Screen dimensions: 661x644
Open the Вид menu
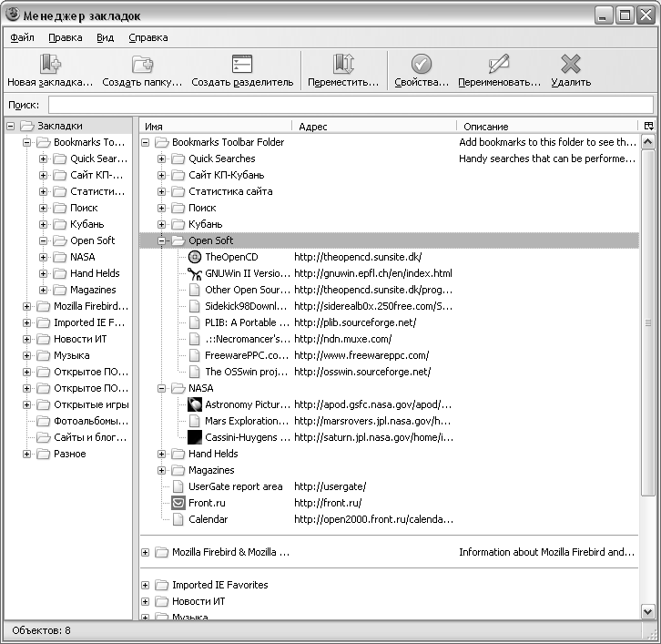pos(105,37)
